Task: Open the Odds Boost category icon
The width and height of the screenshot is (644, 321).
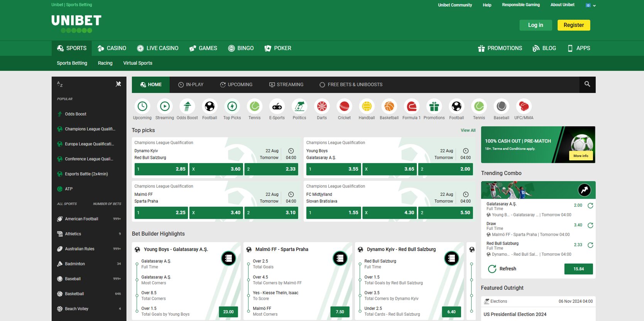Action: coord(187,106)
